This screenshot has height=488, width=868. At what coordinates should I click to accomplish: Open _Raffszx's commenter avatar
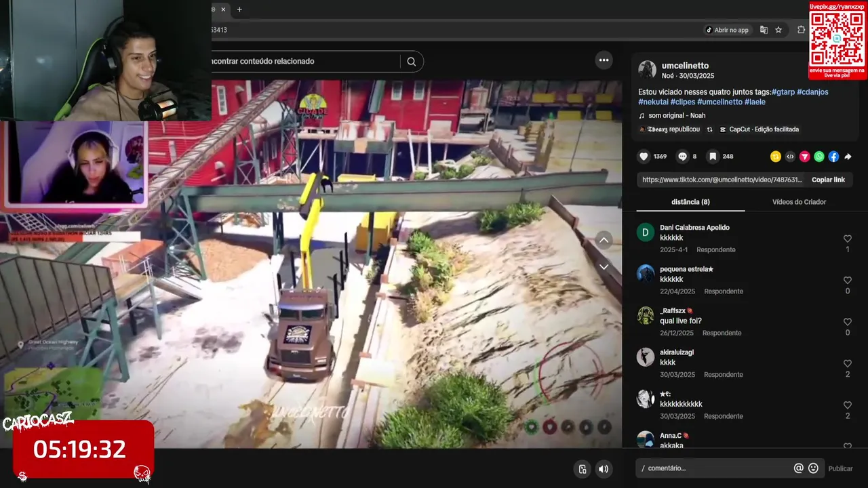pyautogui.click(x=646, y=316)
